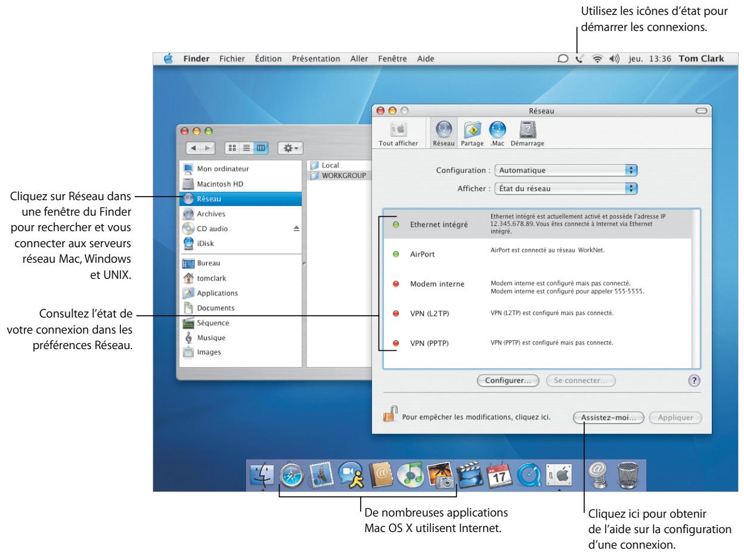Open the Édition menu
This screenshot has height=560, width=744.
tap(268, 59)
